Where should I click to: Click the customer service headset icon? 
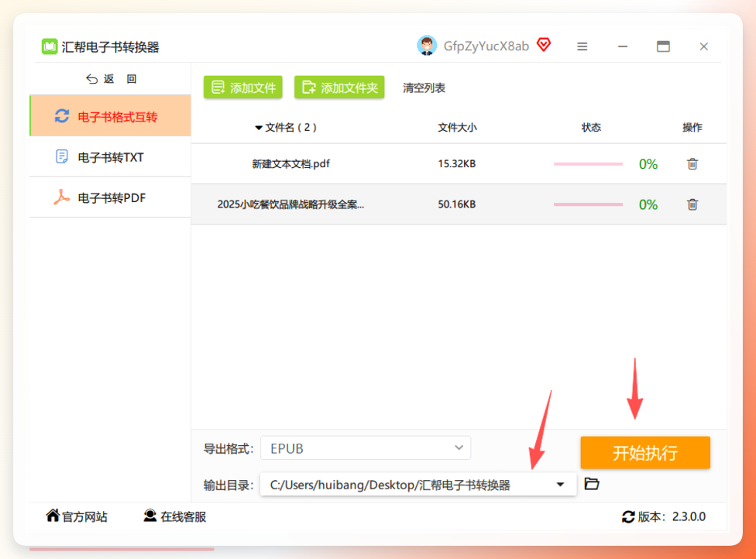[x=150, y=516]
